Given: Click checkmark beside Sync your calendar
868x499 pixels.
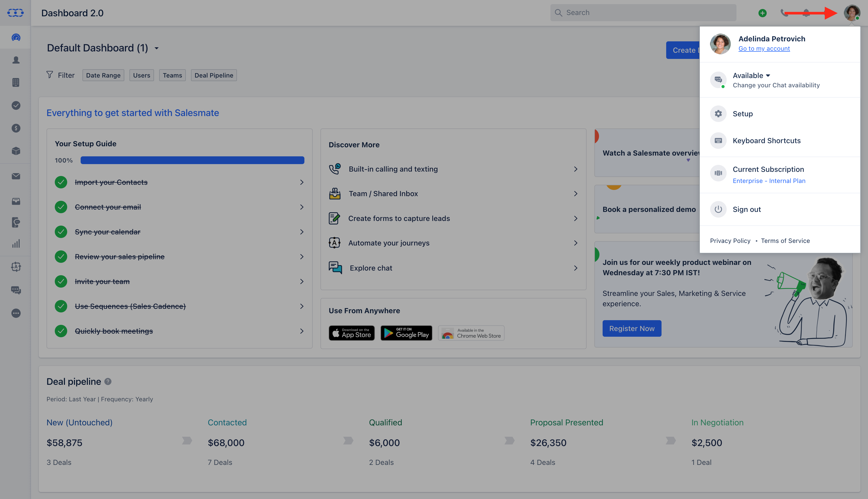Looking at the screenshot, I should tap(61, 232).
